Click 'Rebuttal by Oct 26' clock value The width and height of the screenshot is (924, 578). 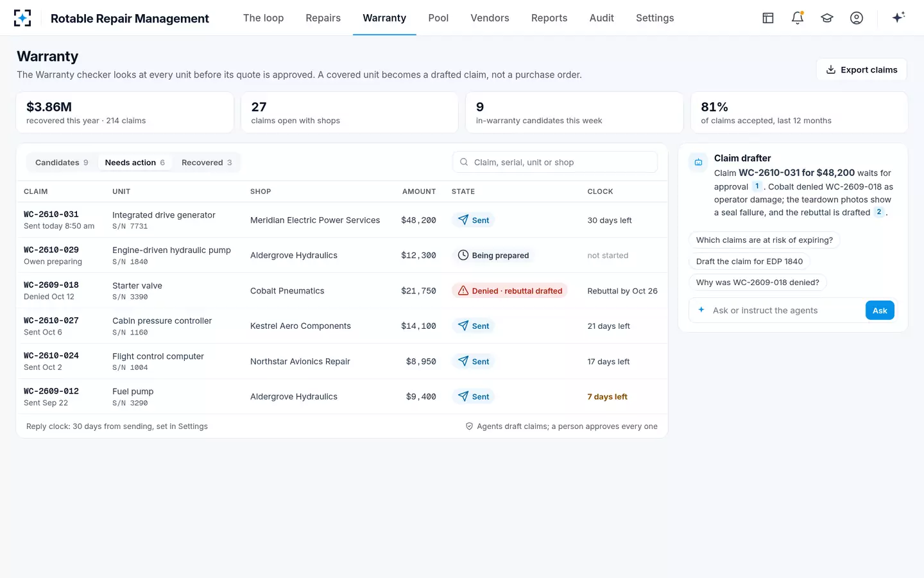tap(622, 291)
